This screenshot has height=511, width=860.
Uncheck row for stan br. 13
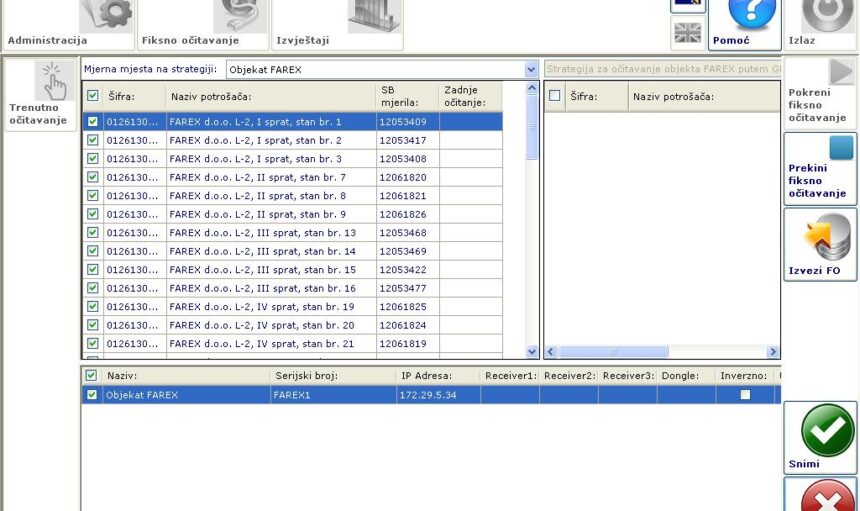93,232
